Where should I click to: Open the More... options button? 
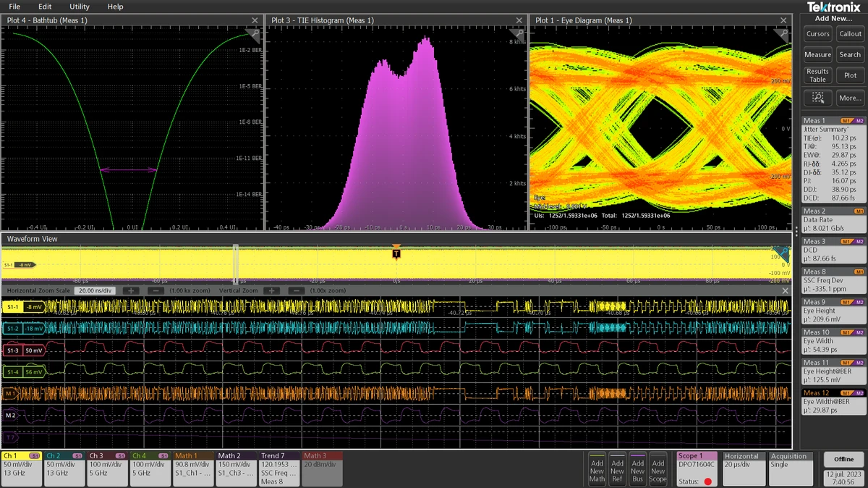pyautogui.click(x=850, y=97)
